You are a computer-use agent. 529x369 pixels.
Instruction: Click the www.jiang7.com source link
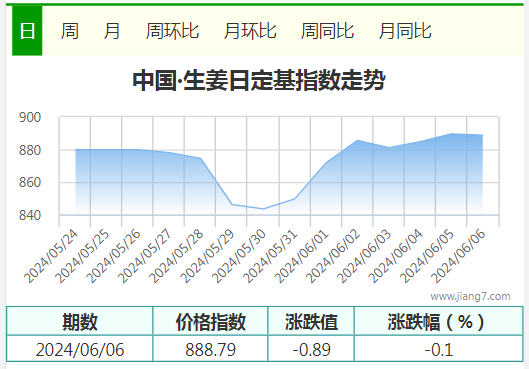(x=470, y=296)
